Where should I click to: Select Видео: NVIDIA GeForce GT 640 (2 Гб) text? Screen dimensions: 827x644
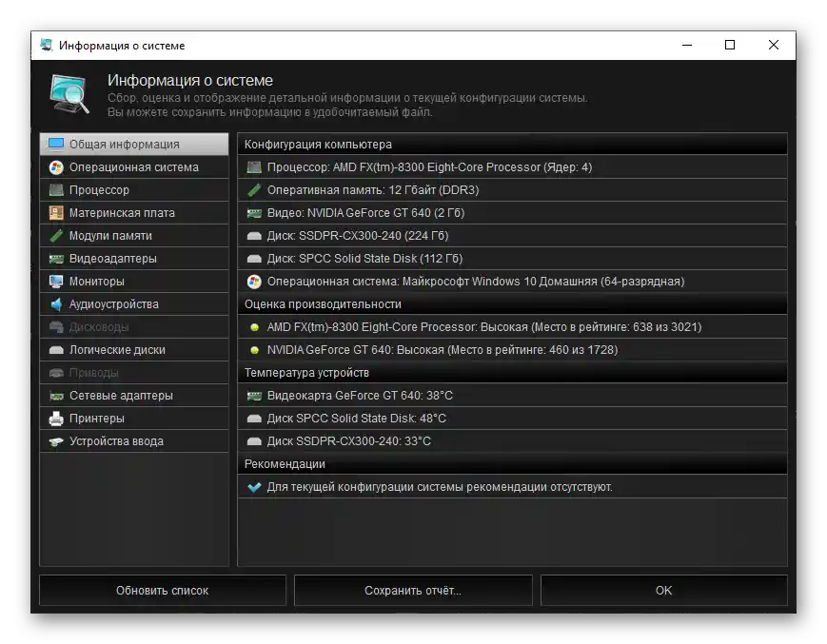tap(365, 213)
